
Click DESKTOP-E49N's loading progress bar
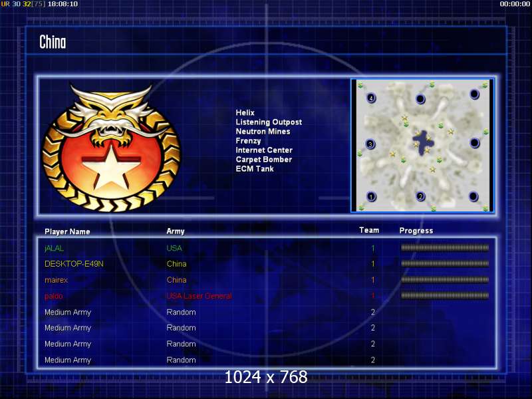pos(445,263)
